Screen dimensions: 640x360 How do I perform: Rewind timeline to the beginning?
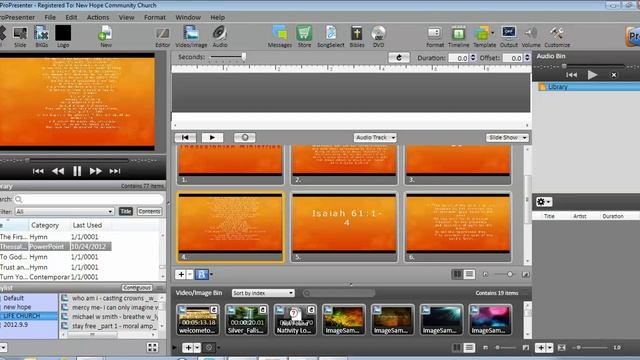pos(185,138)
